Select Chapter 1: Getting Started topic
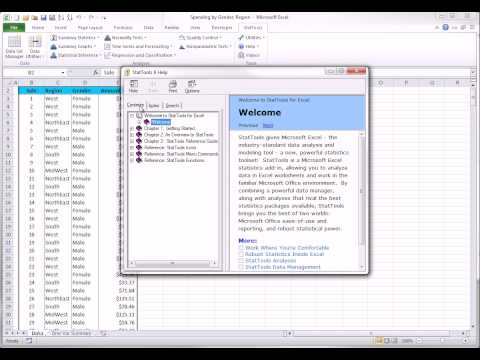The width and height of the screenshot is (480, 360). [x=169, y=128]
